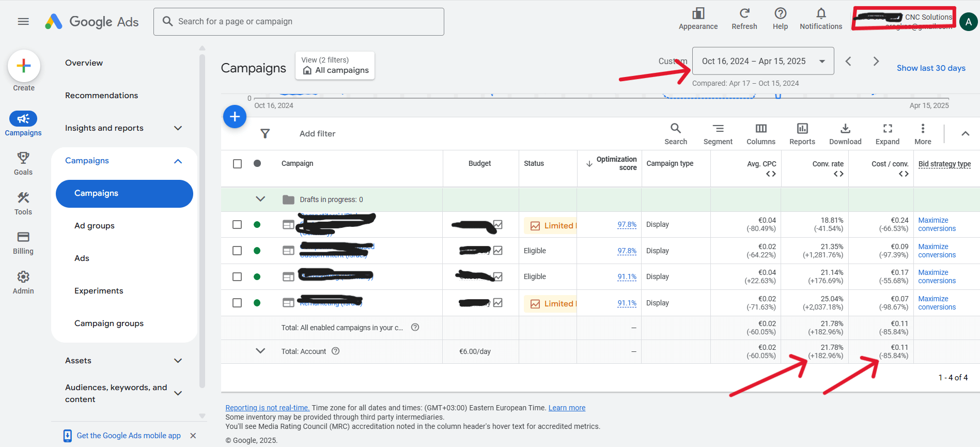Click help icon next to Total: Account

[x=335, y=351]
